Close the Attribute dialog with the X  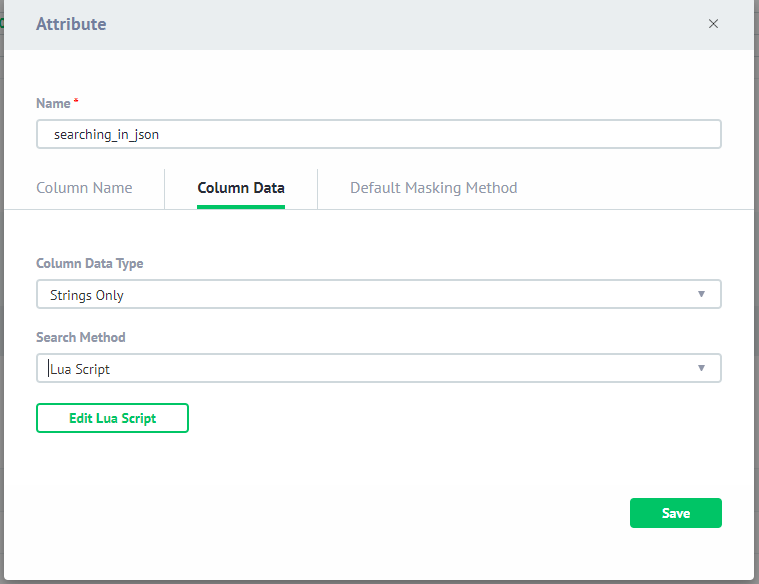tap(713, 24)
